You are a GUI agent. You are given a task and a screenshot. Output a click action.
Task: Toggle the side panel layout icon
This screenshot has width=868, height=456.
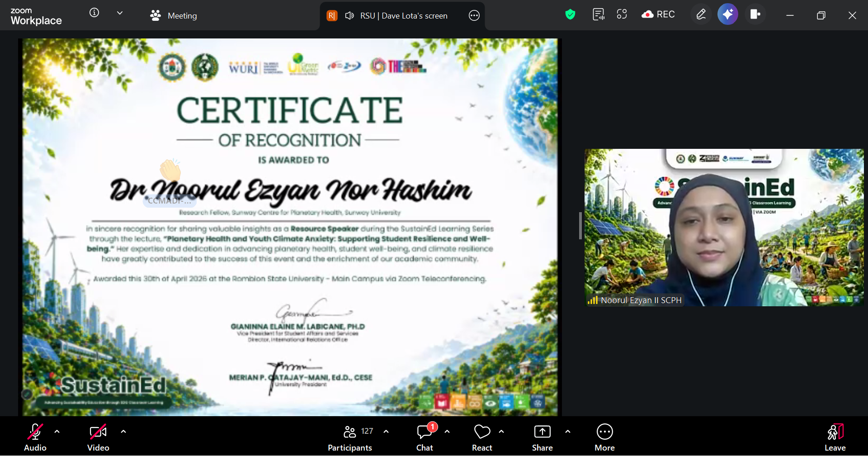755,14
